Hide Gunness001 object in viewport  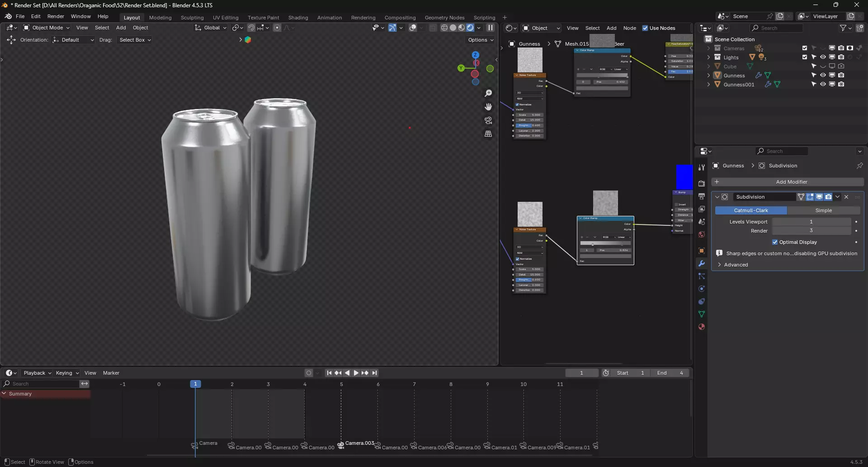point(823,85)
